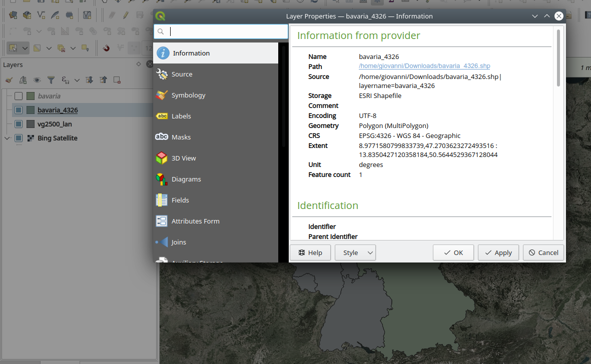Click the diagonal split square selection icon
This screenshot has width=591, height=364.
coord(37,48)
